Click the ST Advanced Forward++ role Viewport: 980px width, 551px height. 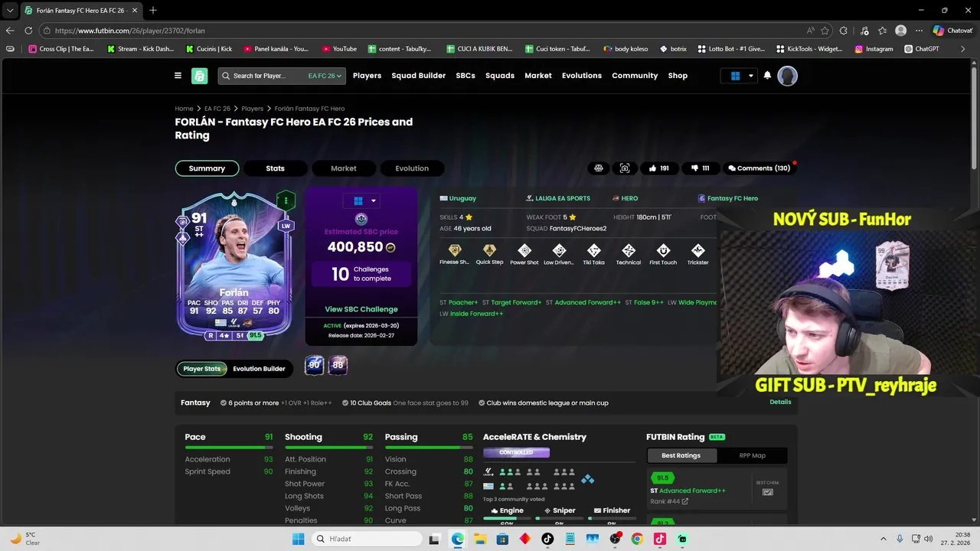click(x=583, y=302)
